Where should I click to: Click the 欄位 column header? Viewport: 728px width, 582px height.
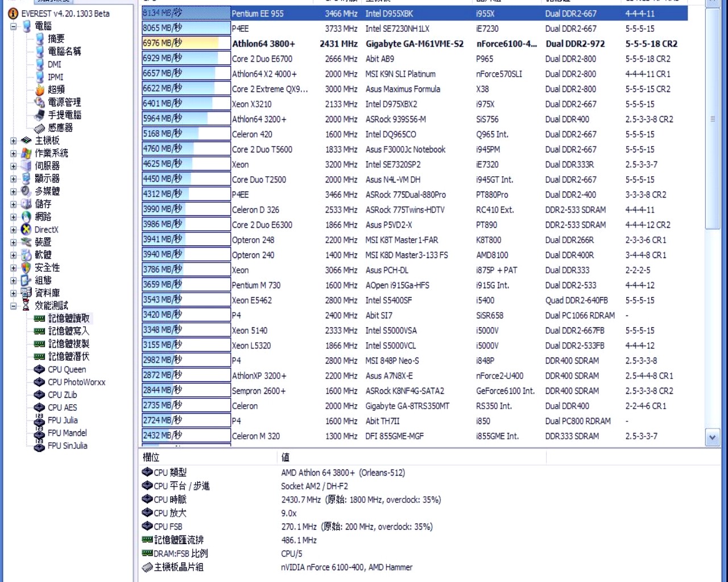[x=207, y=458]
